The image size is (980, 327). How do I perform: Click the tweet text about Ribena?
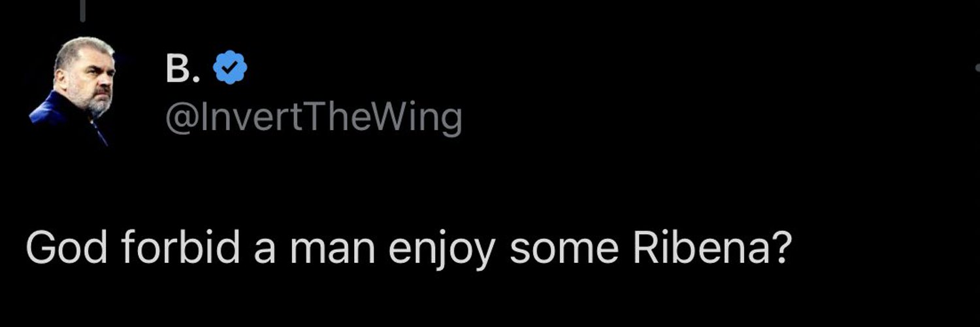pyautogui.click(x=408, y=250)
